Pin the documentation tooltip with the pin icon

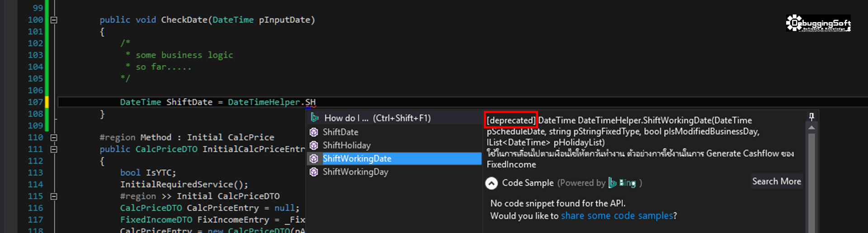(811, 117)
